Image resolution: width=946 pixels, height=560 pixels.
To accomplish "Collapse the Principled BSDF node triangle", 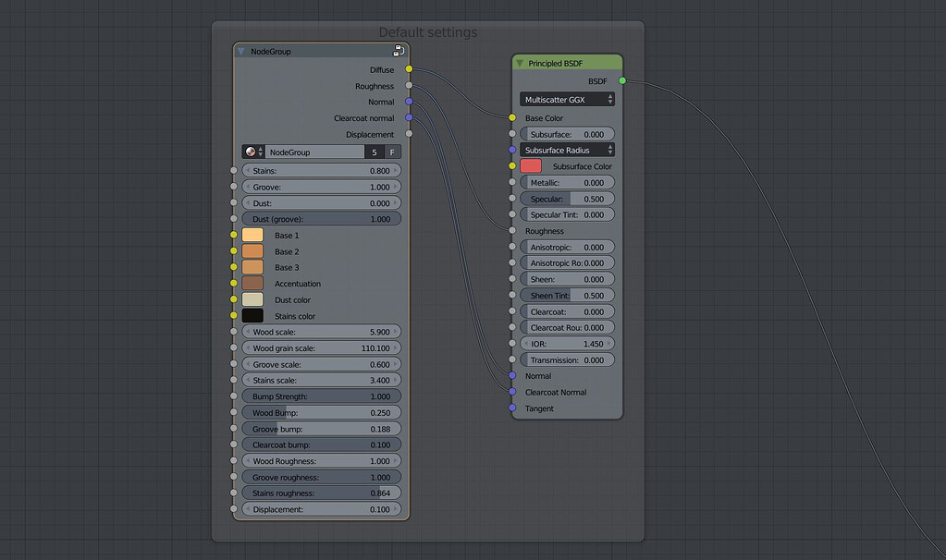I will pos(520,63).
